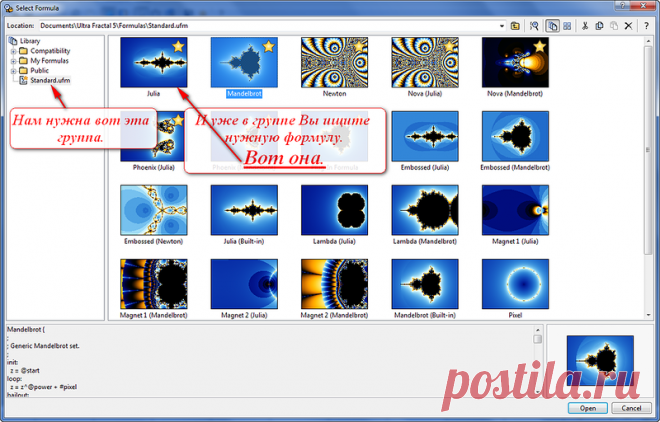Click the formula description scrollbar
This screenshot has width=660, height=422.
point(538,360)
